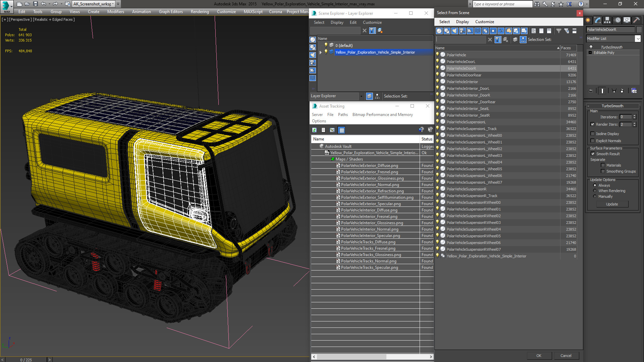The width and height of the screenshot is (644, 362).
Task: Open the Hierarchy command panel tab
Action: click(607, 20)
